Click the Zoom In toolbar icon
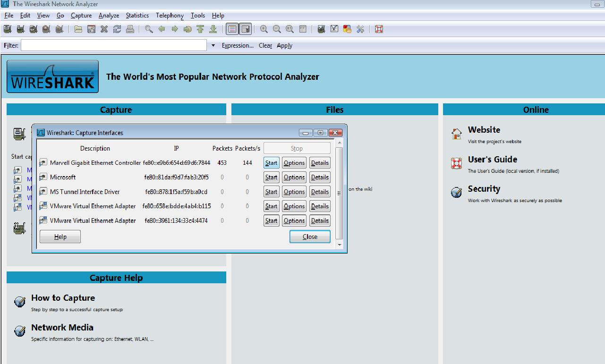 [x=264, y=29]
